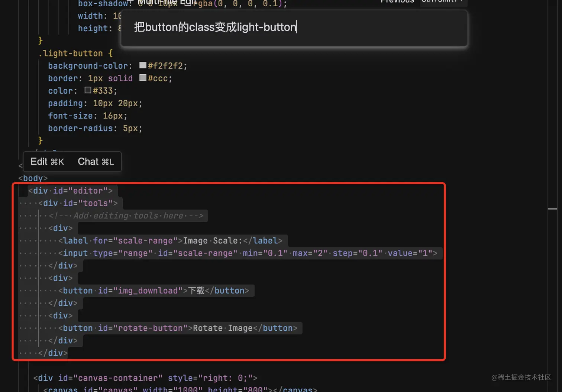
Task: Click the div id="editor" line
Action: 70,191
